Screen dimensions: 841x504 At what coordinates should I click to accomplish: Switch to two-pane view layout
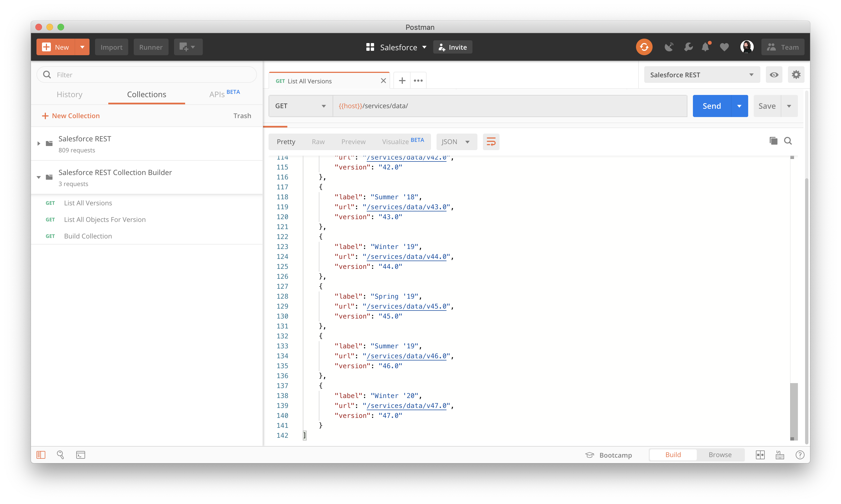760,455
